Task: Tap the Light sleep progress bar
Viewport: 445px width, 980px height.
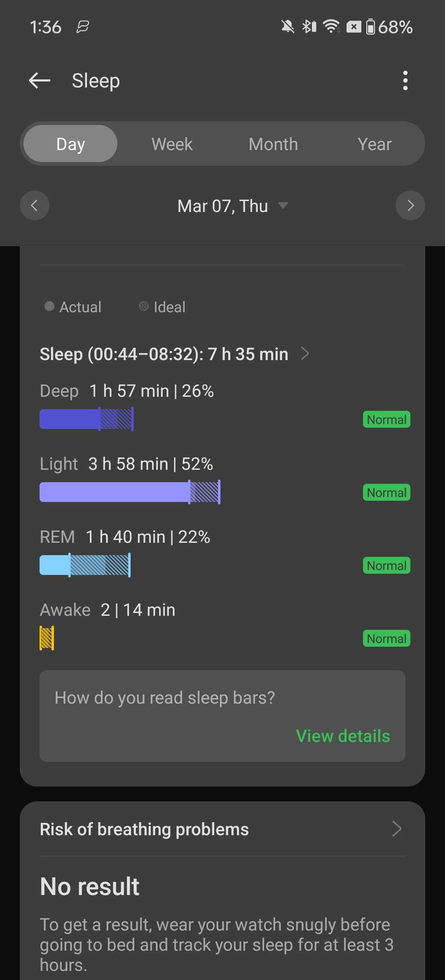Action: pyautogui.click(x=130, y=492)
